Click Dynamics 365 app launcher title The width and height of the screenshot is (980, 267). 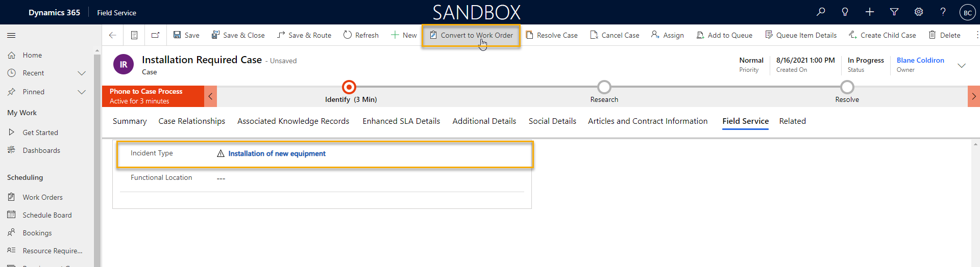pyautogui.click(x=54, y=12)
